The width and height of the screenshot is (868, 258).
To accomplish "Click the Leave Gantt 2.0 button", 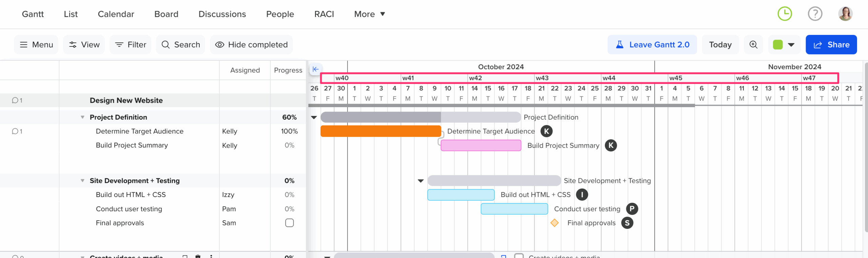I will [652, 44].
